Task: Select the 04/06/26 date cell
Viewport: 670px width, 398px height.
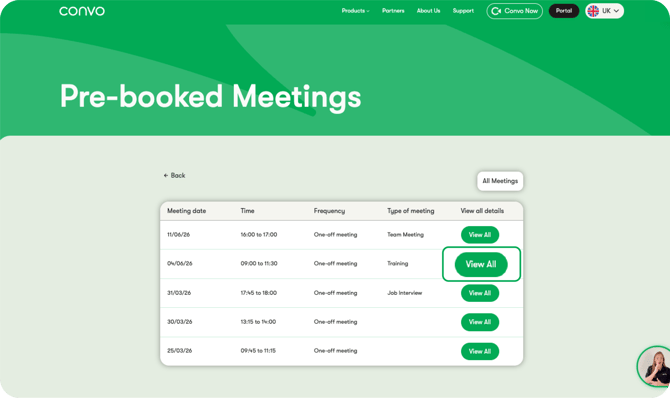Action: point(179,263)
